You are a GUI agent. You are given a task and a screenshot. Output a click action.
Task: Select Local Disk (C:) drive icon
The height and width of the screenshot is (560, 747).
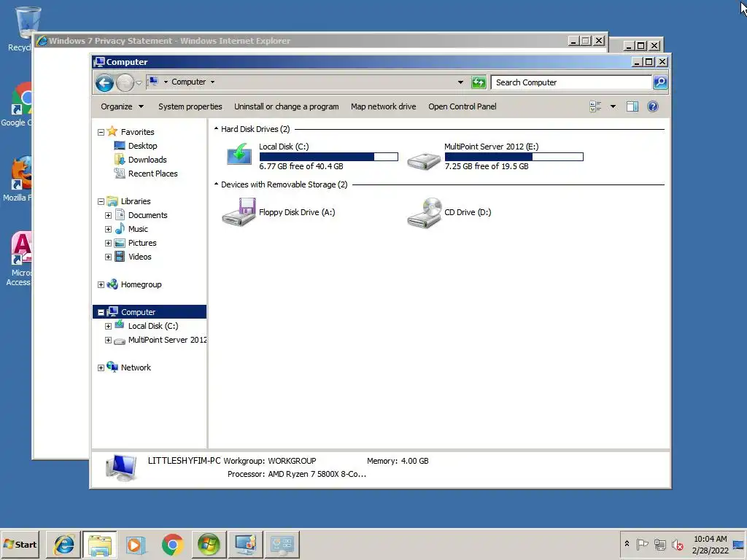(239, 155)
